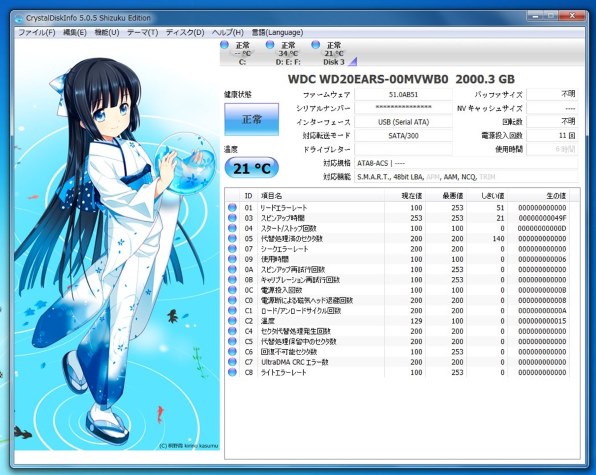Click the empty ドライブレター field

pos(403,149)
